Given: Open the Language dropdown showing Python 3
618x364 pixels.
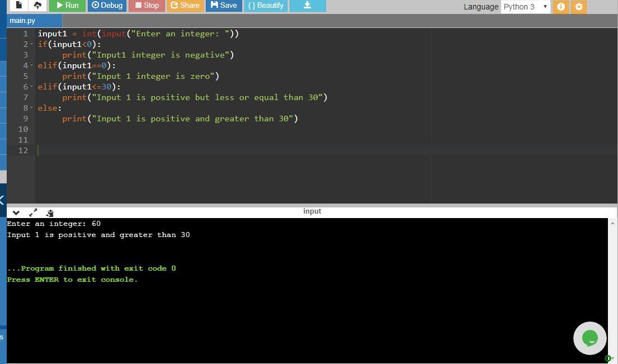Looking at the screenshot, I should (x=525, y=7).
